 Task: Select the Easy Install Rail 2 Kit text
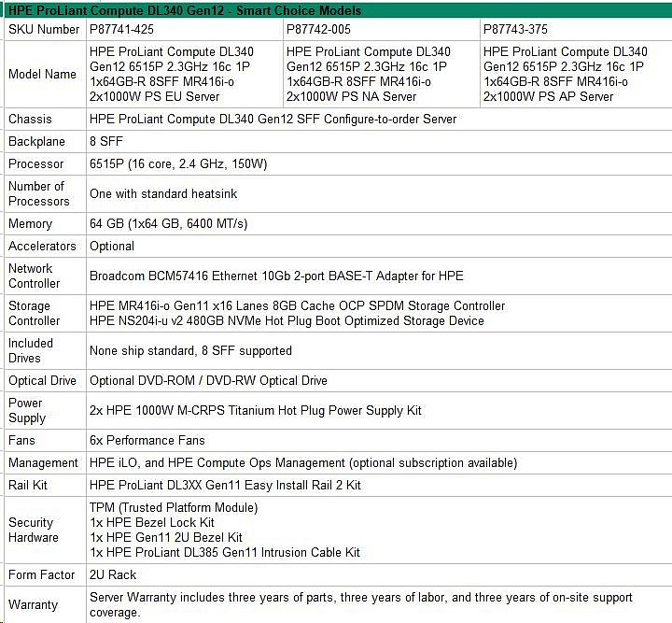pyautogui.click(x=225, y=485)
